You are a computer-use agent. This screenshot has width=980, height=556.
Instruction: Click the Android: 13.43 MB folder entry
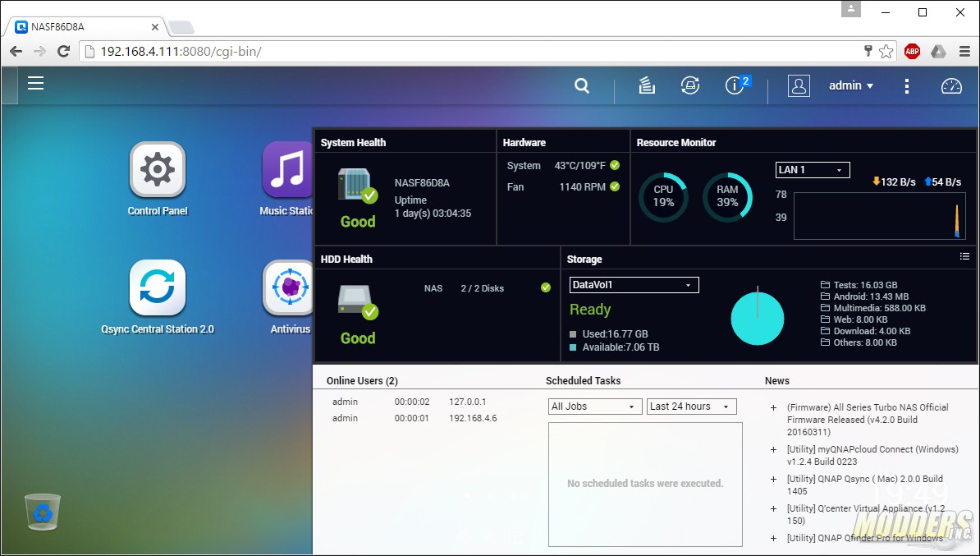864,296
